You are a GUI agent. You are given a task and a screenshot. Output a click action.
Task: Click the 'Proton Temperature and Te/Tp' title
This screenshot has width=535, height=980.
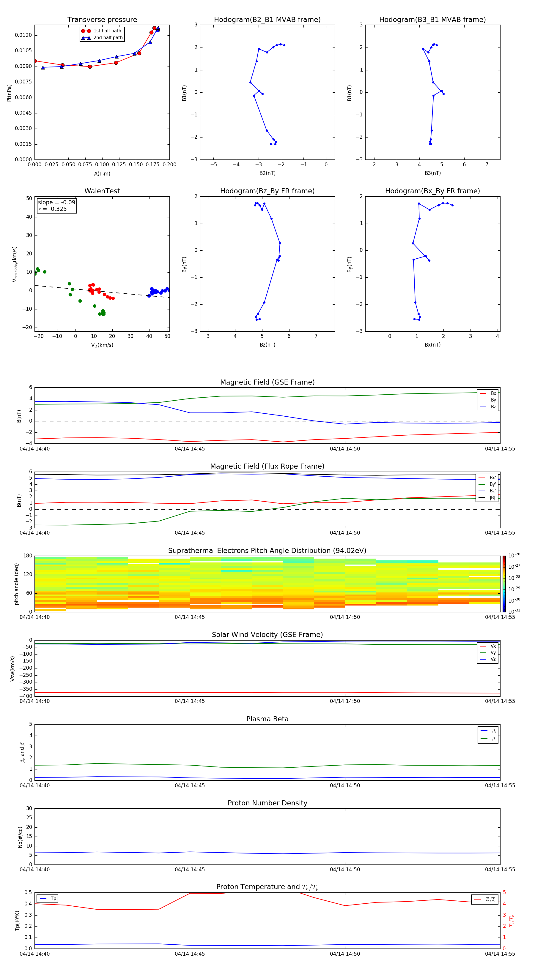pos(267,887)
